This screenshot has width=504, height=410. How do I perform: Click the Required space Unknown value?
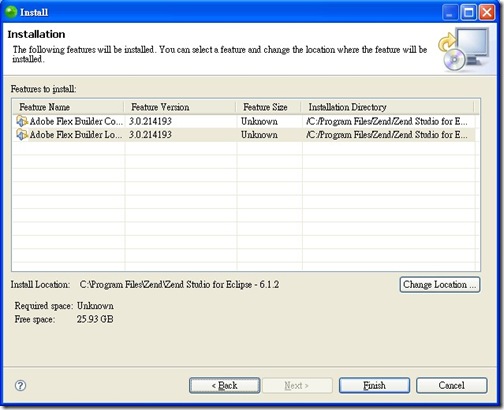pos(95,306)
